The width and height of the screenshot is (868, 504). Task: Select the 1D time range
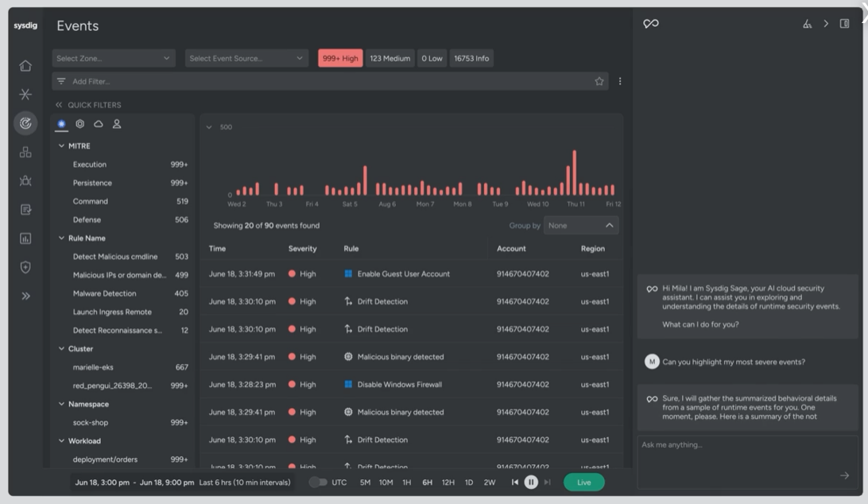pos(469,483)
